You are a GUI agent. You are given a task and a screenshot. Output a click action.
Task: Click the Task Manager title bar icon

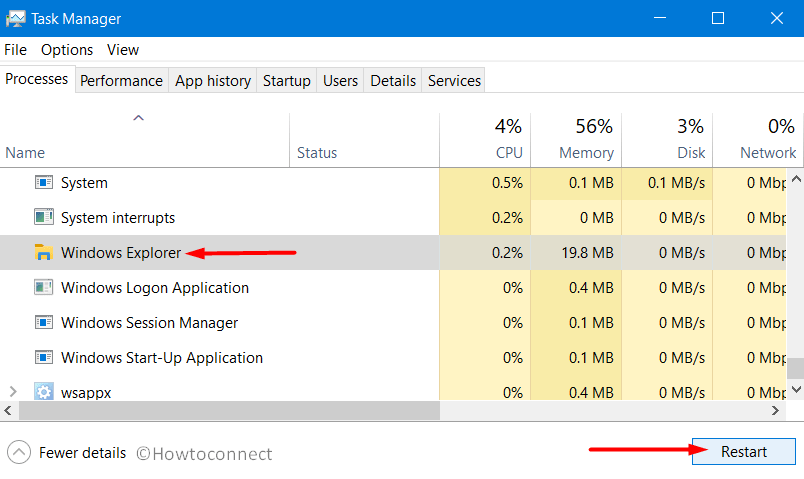coord(15,19)
